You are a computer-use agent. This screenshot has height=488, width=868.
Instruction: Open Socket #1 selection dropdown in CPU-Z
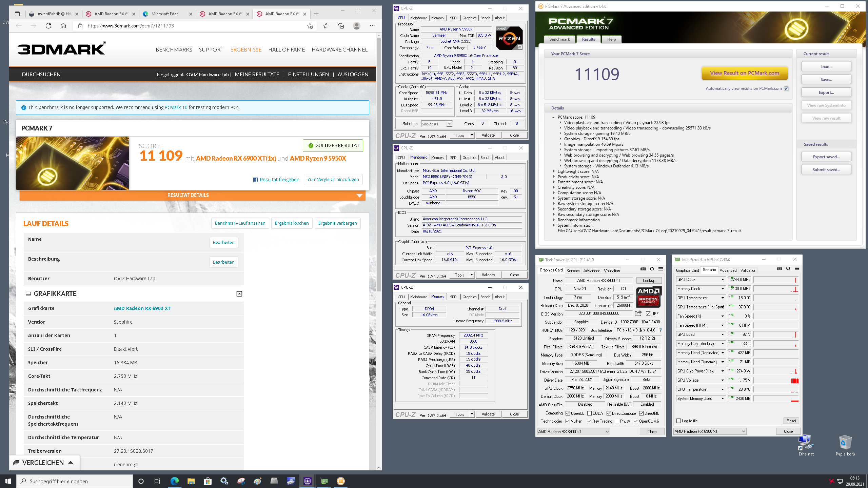click(x=436, y=124)
